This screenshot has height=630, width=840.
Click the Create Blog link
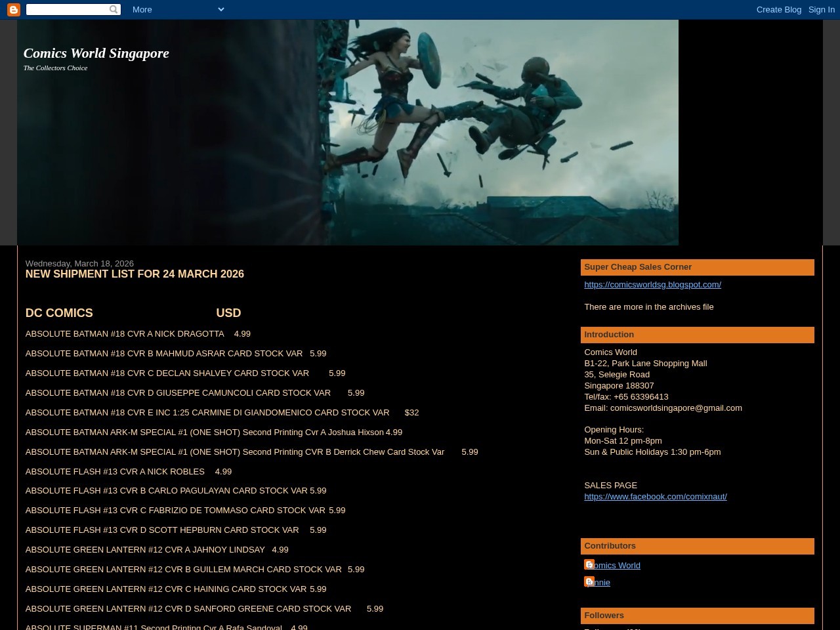pos(778,10)
